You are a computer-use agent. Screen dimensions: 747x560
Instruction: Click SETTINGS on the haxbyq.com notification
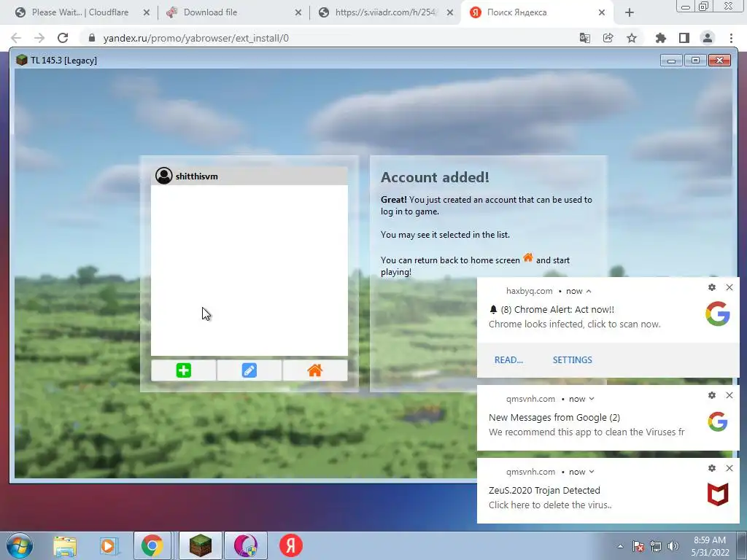click(x=572, y=360)
